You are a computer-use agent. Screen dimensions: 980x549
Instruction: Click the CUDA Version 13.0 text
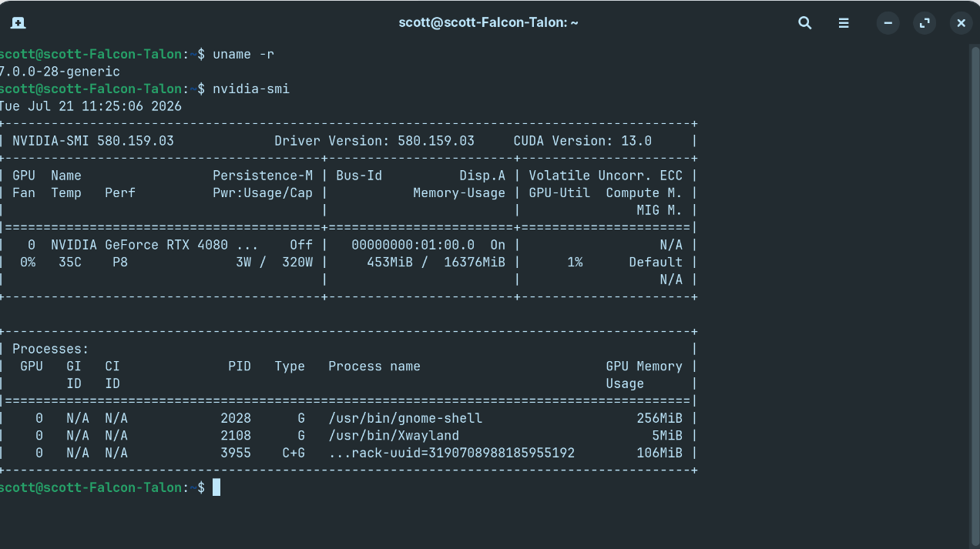(582, 141)
